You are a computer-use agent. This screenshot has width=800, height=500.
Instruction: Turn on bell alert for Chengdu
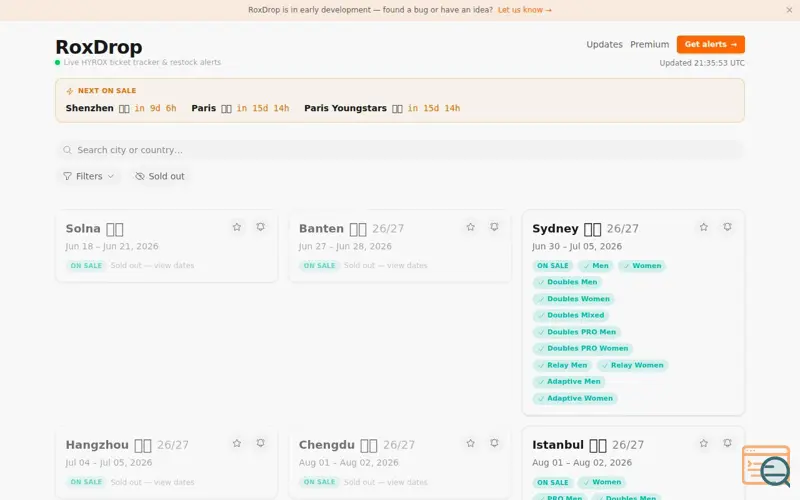(494, 443)
